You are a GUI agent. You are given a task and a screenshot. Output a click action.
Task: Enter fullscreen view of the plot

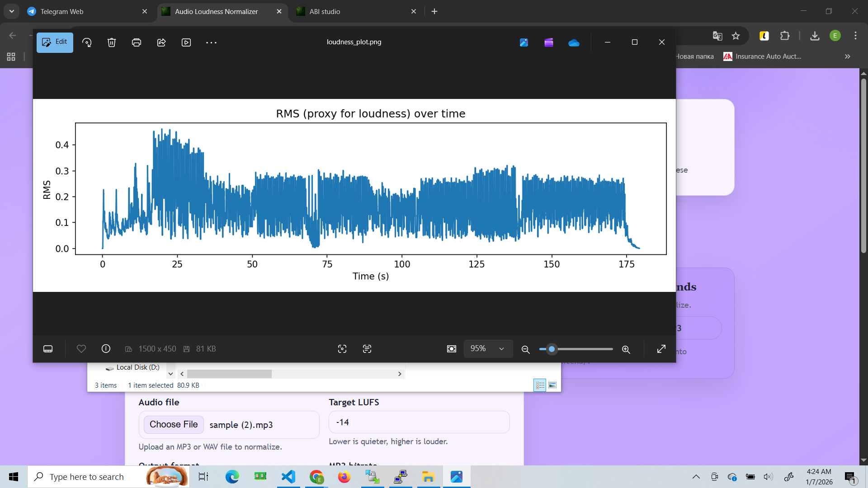pos(661,348)
